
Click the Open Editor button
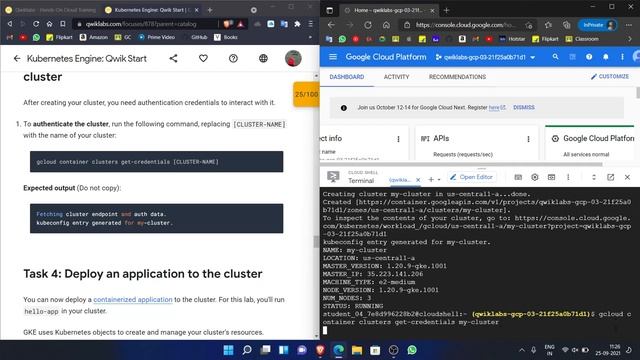coord(472,177)
